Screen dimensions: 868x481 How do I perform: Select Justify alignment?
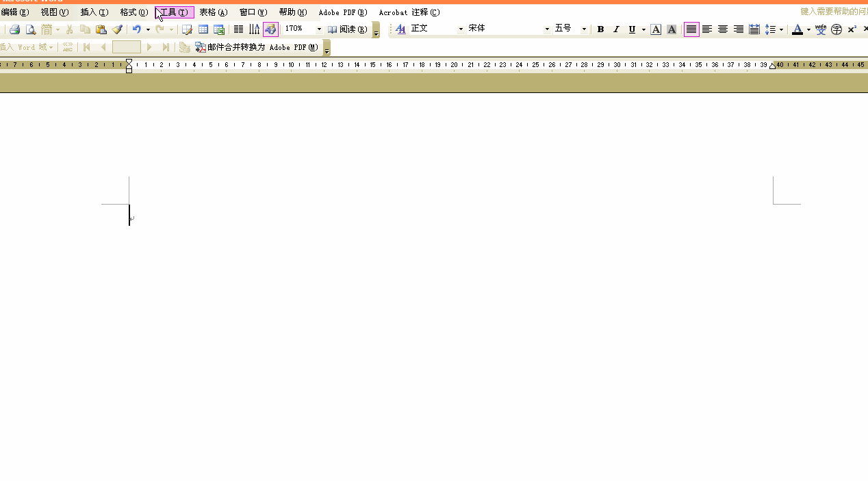(x=691, y=29)
